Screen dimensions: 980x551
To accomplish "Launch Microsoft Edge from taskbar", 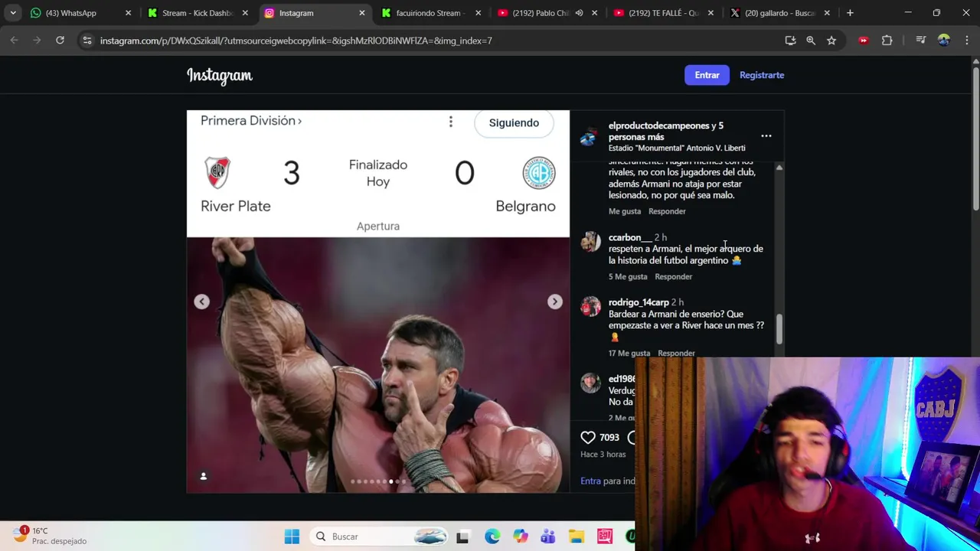I will (492, 536).
